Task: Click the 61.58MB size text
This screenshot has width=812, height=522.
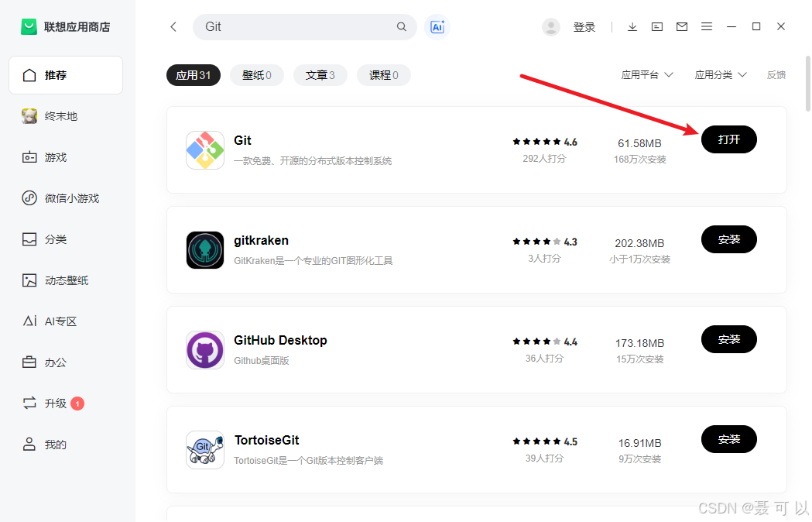Action: pyautogui.click(x=639, y=143)
